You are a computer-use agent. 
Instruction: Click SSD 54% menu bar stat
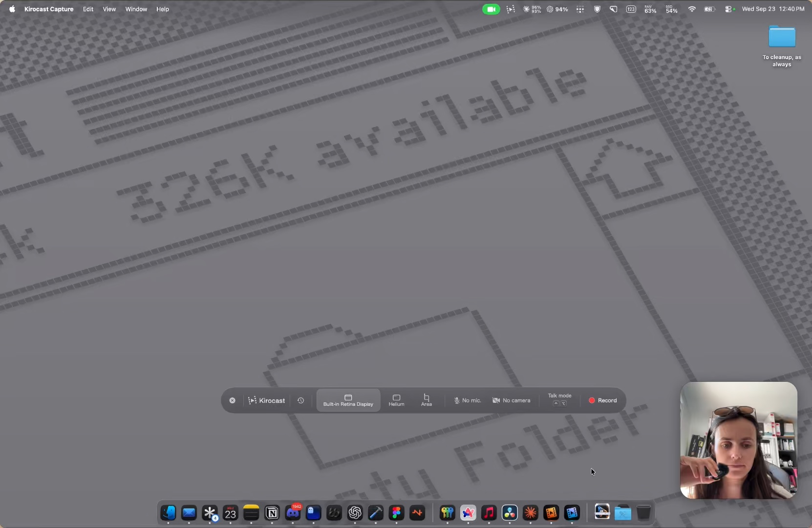point(672,9)
